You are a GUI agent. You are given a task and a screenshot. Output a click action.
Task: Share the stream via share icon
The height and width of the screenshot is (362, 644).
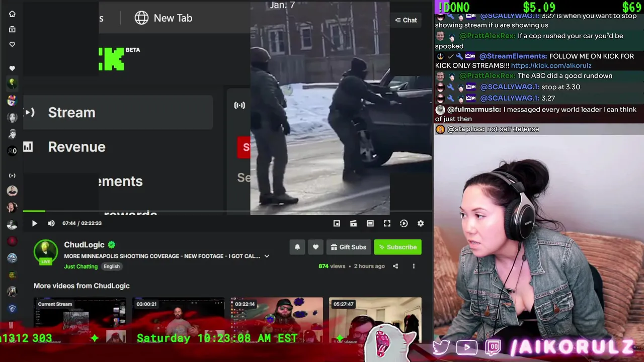point(395,266)
